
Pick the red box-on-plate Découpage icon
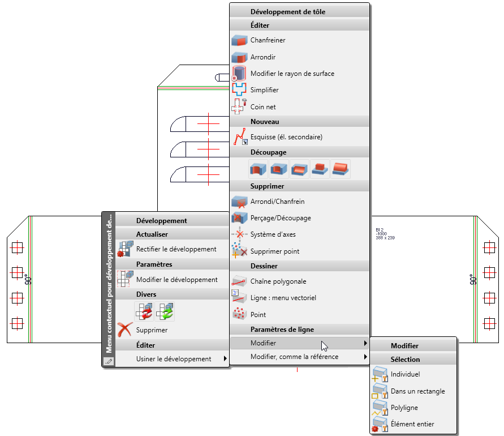click(x=320, y=169)
